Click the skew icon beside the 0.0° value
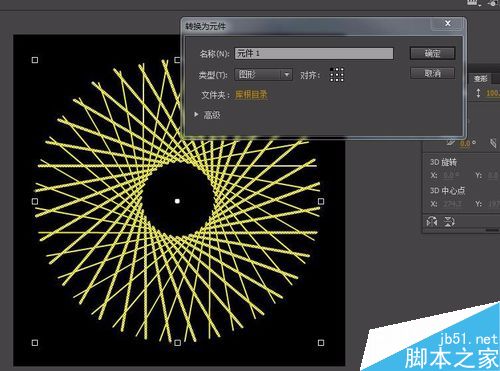Screen dimensions: 500x371 pyautogui.click(x=450, y=143)
